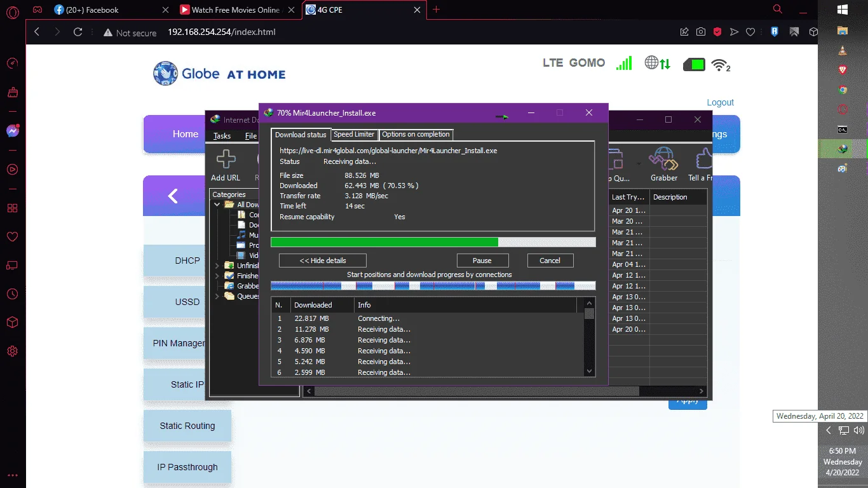Click the battery status icon on Globe page
This screenshot has height=488, width=868.
[694, 64]
